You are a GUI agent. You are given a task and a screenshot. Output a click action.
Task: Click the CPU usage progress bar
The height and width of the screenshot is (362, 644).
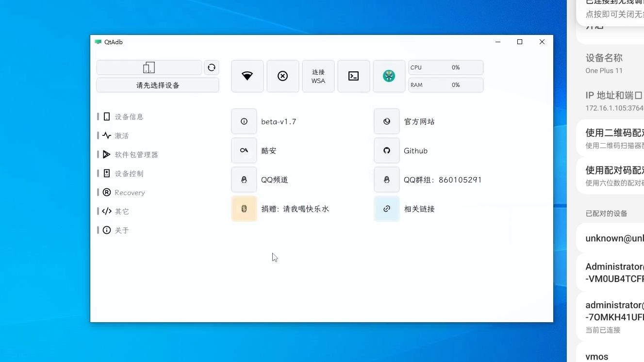[x=446, y=67]
